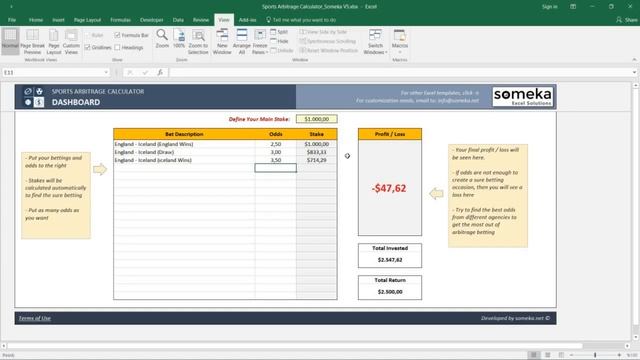Click the main stake $1.000,00 field
640x360 pixels.
[317, 119]
